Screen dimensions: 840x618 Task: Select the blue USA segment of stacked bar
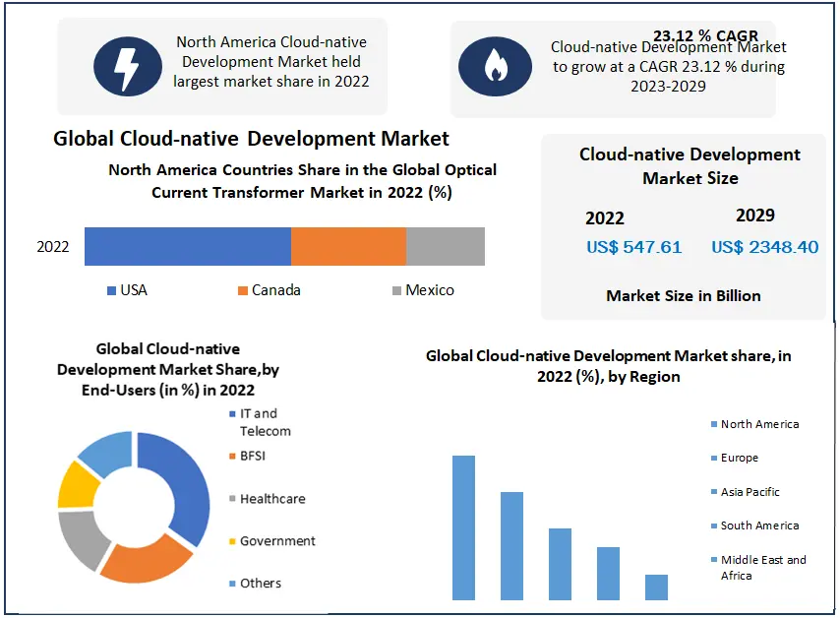coord(187,246)
